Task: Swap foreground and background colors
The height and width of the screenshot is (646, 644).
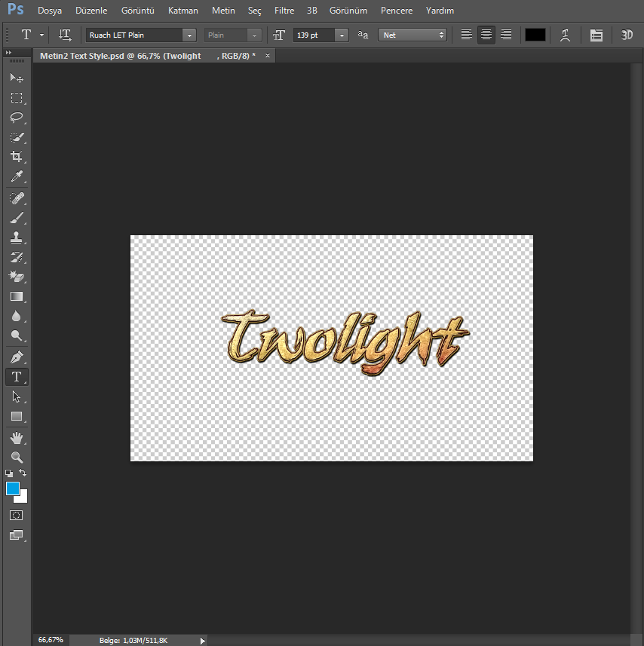Action: [x=23, y=473]
